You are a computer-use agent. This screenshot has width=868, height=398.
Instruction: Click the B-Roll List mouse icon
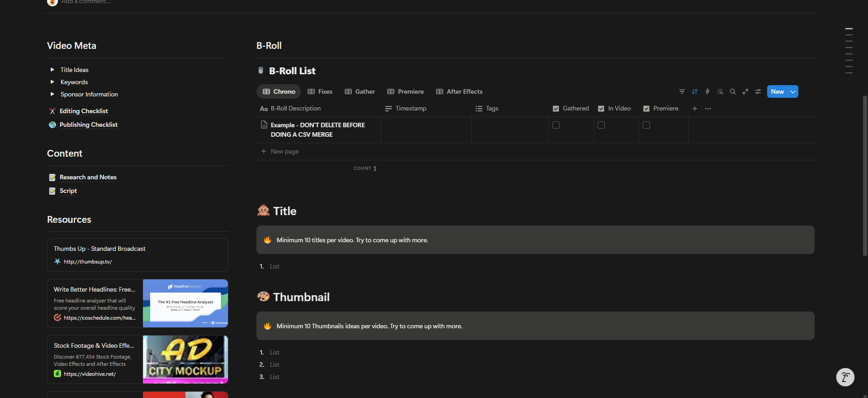261,71
